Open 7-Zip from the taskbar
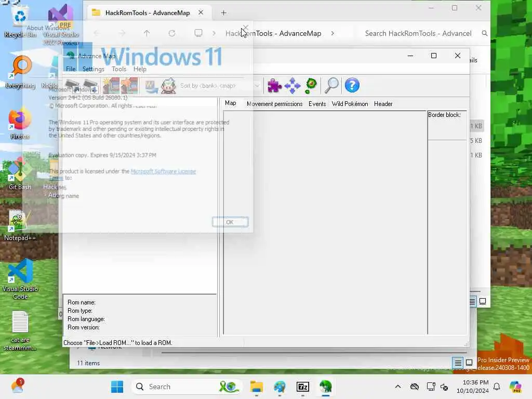Screen dimensions: 532x399 (303, 387)
